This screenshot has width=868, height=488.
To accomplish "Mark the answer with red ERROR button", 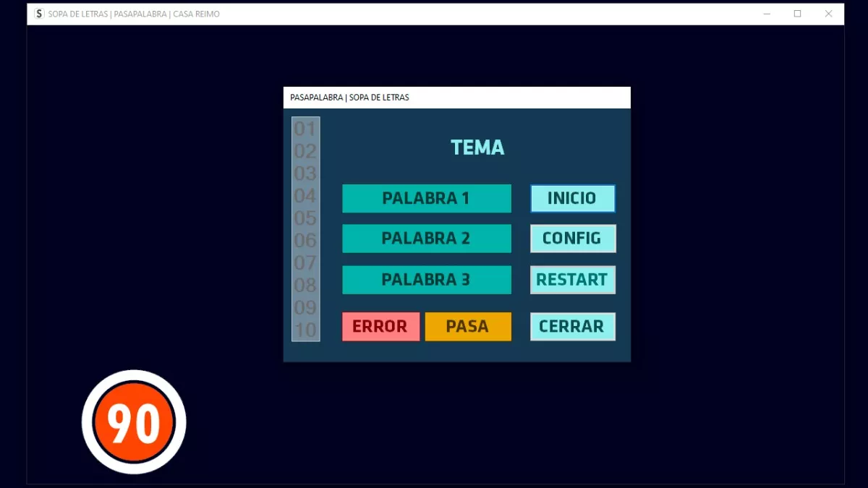I will point(380,327).
